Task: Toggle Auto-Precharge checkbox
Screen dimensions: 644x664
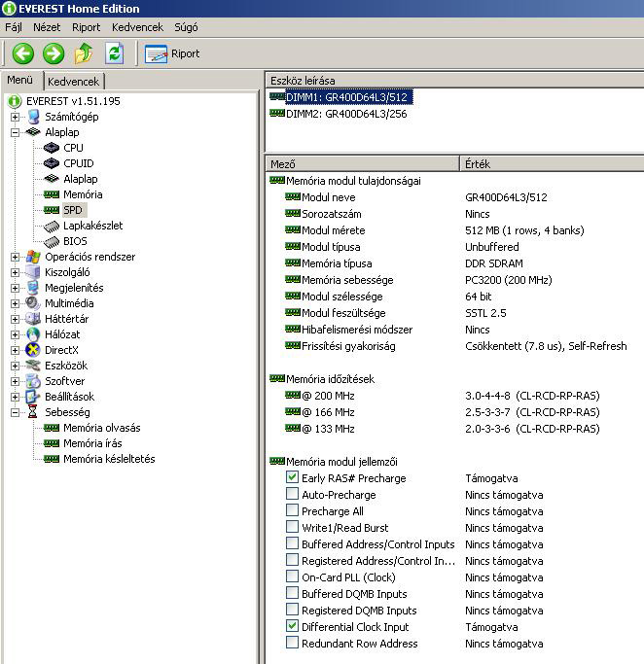Action: (292, 493)
